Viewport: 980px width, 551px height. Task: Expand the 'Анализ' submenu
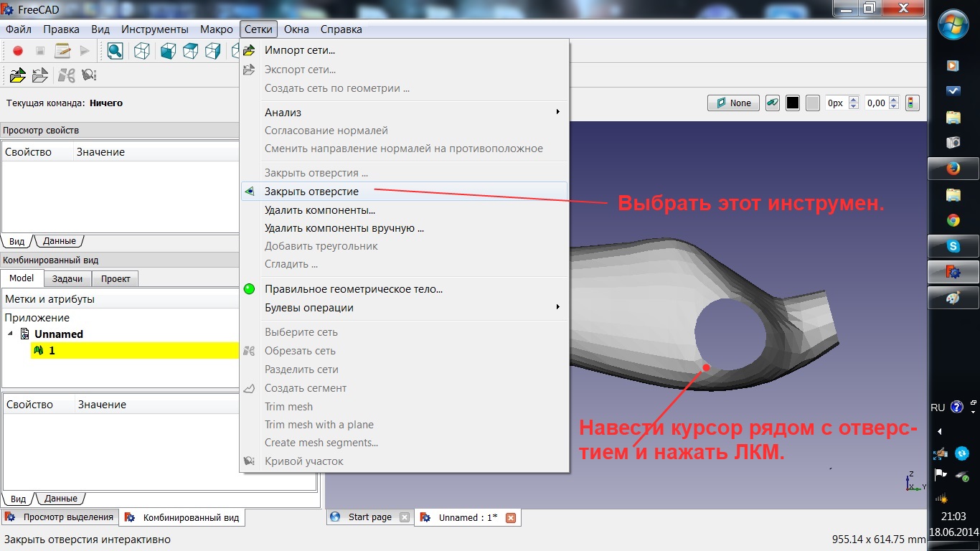(x=405, y=112)
